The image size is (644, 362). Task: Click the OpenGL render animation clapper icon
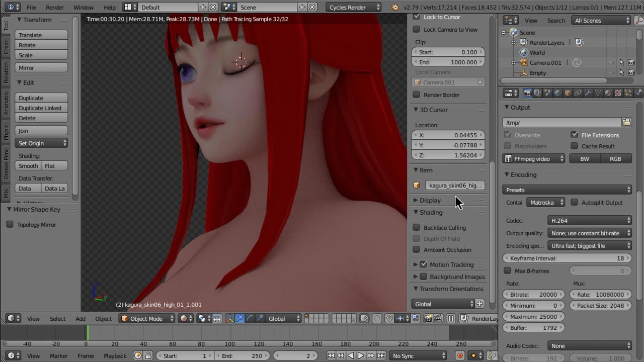point(438,318)
